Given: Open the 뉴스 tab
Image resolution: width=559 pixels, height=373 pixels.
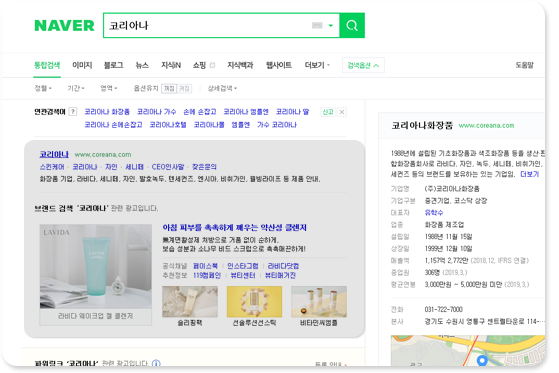Looking at the screenshot, I should [x=142, y=65].
